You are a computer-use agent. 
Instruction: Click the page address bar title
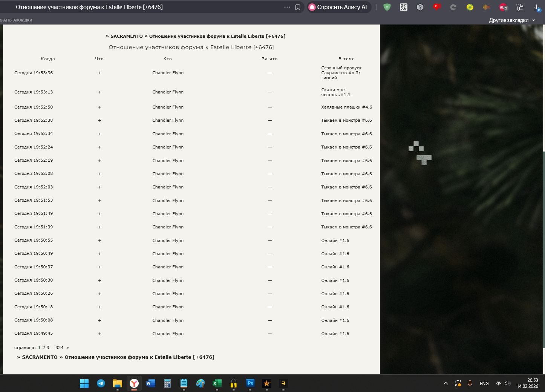[x=89, y=7]
